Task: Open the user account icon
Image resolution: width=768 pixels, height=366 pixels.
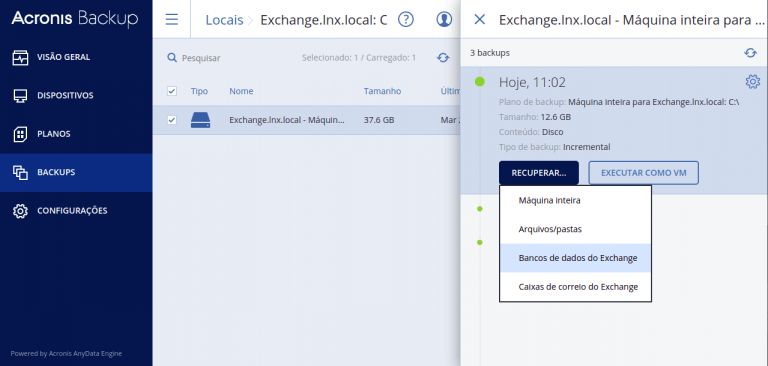Action: tap(444, 20)
